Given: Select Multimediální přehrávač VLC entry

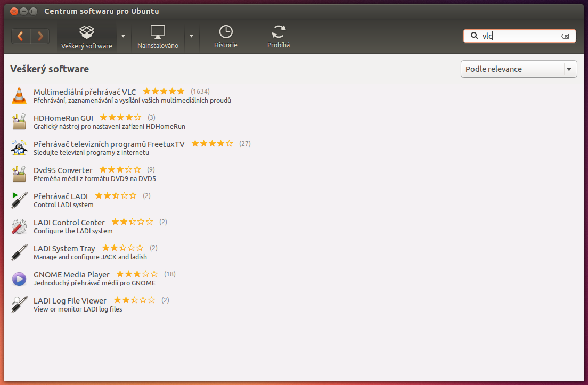Looking at the screenshot, I should click(x=85, y=92).
